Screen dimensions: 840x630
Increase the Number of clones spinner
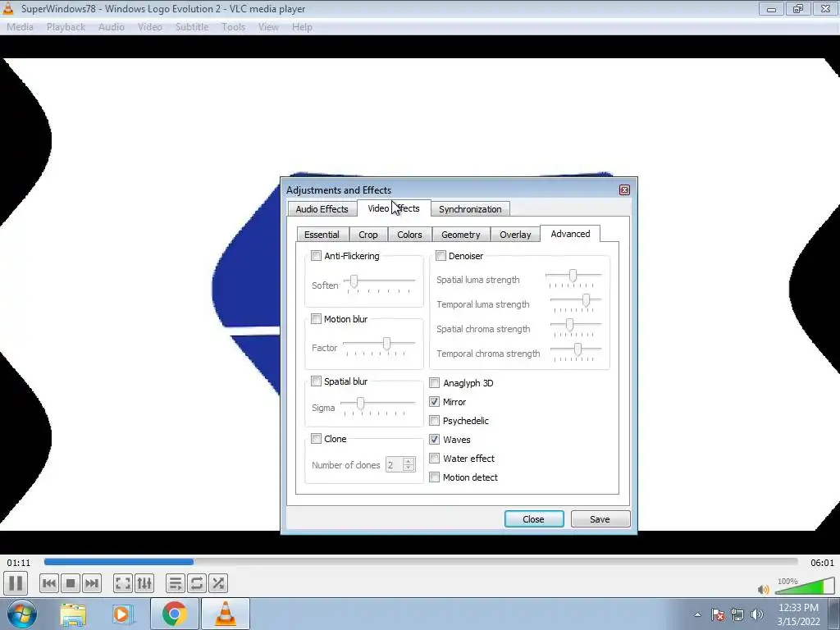[x=409, y=461]
